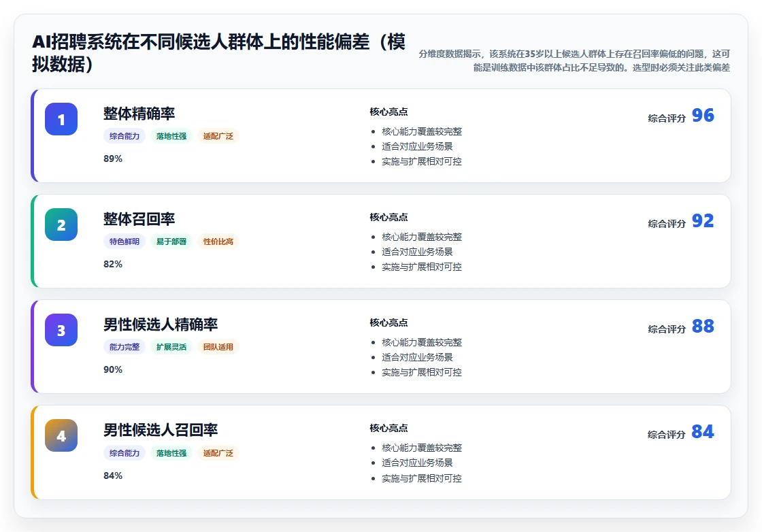Click the purple rank 3 badge

pyautogui.click(x=61, y=330)
